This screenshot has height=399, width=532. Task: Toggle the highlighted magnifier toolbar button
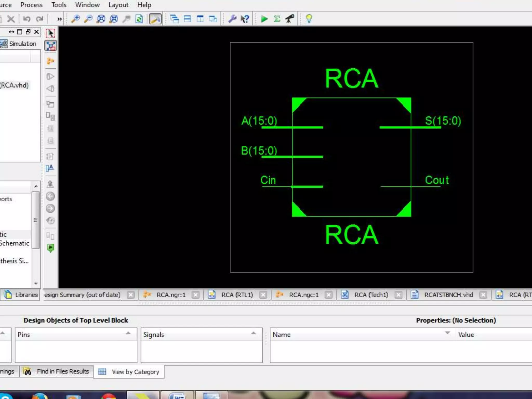[x=155, y=19]
